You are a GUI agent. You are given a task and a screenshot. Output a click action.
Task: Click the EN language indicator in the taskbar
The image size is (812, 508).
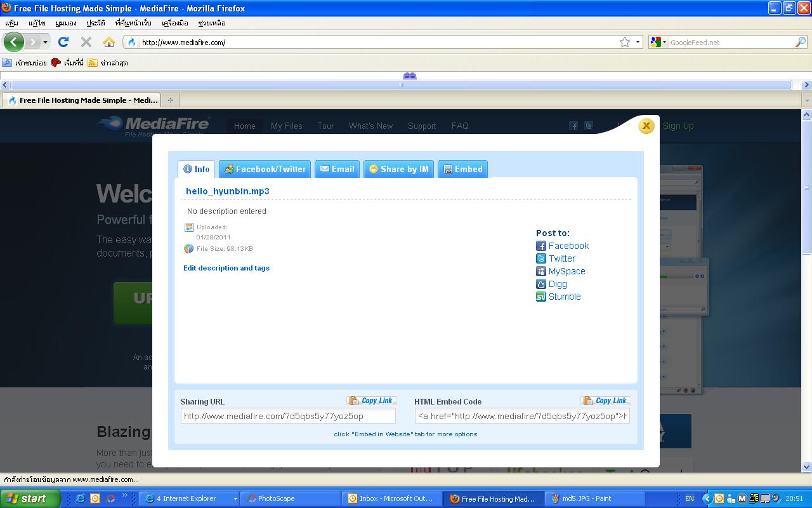point(690,499)
